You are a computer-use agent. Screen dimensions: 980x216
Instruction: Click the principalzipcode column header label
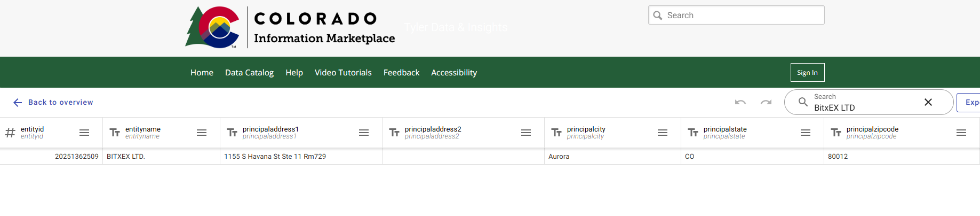click(872, 129)
